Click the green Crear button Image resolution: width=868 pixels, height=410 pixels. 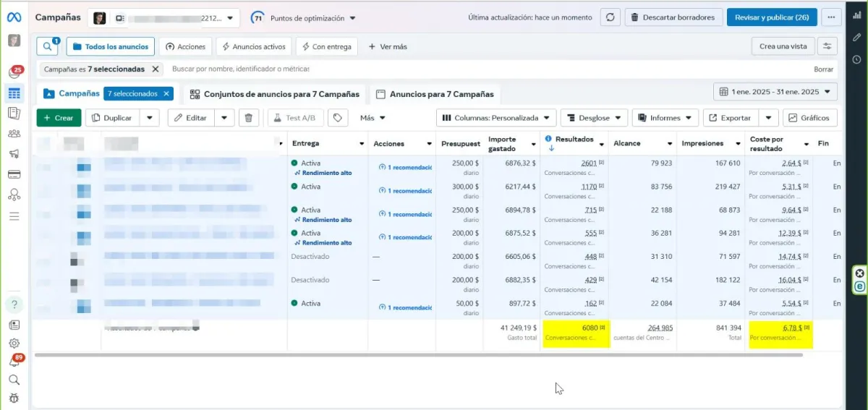(x=59, y=118)
